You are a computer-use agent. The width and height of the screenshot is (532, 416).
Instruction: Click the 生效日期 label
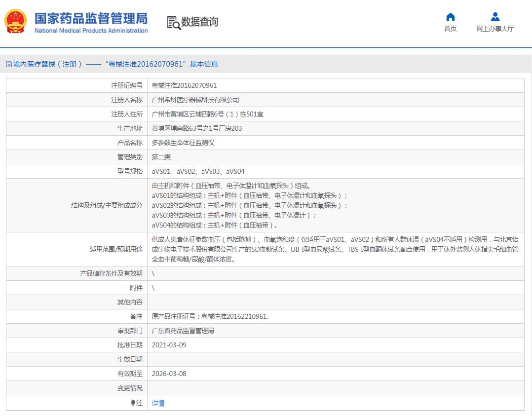(x=130, y=359)
